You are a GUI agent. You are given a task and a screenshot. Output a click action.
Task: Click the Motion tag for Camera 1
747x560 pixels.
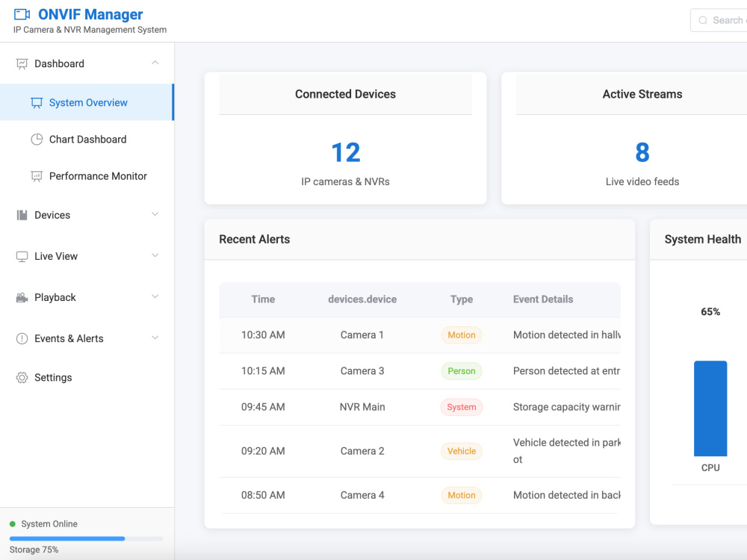click(x=462, y=335)
